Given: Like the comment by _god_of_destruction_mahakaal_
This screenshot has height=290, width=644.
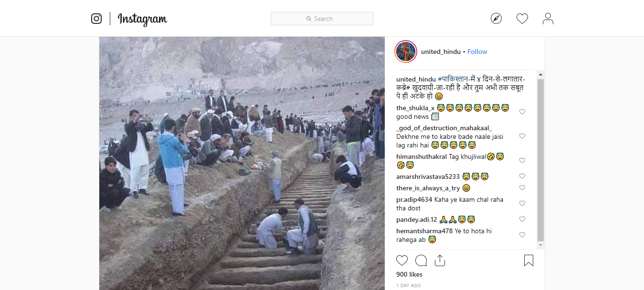Looking at the screenshot, I should tap(522, 136).
